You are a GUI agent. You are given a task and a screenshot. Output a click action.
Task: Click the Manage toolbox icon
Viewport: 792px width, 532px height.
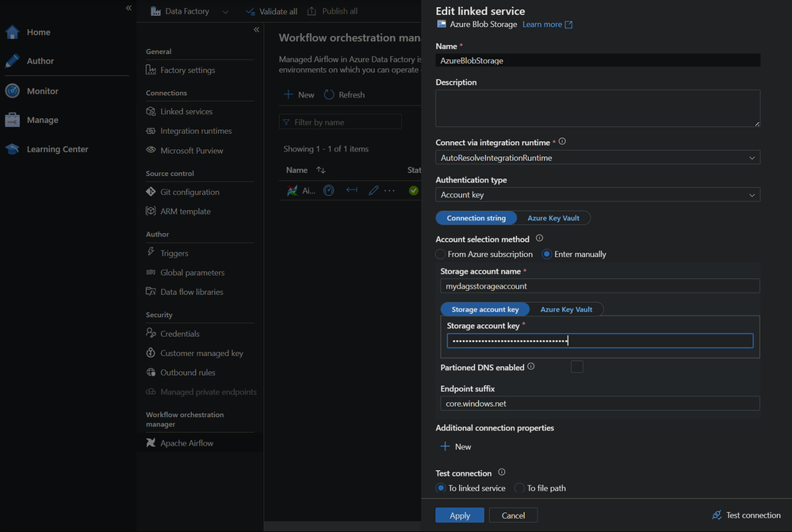tap(12, 120)
